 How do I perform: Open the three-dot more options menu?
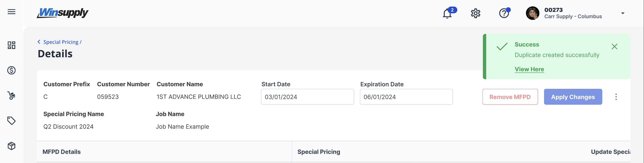[x=616, y=97]
